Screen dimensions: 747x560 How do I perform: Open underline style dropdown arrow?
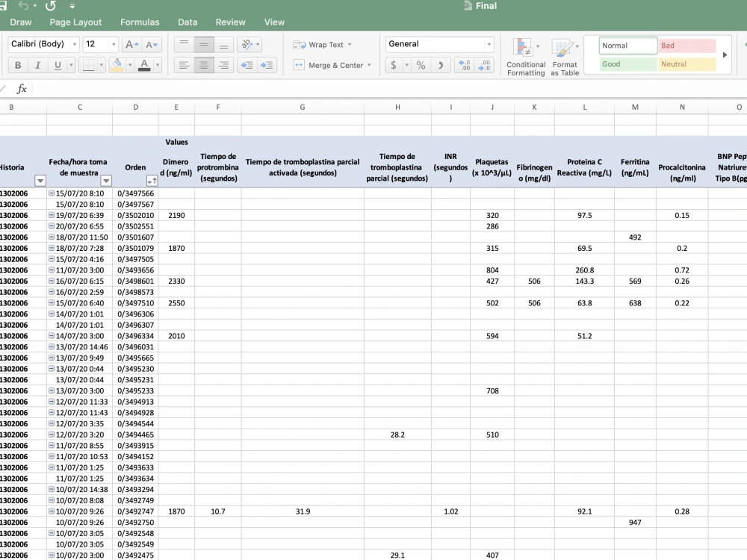[x=72, y=65]
